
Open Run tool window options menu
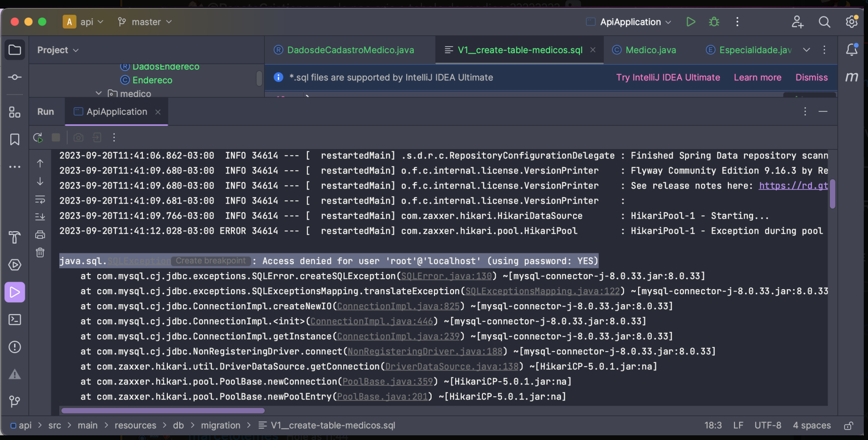tap(805, 111)
